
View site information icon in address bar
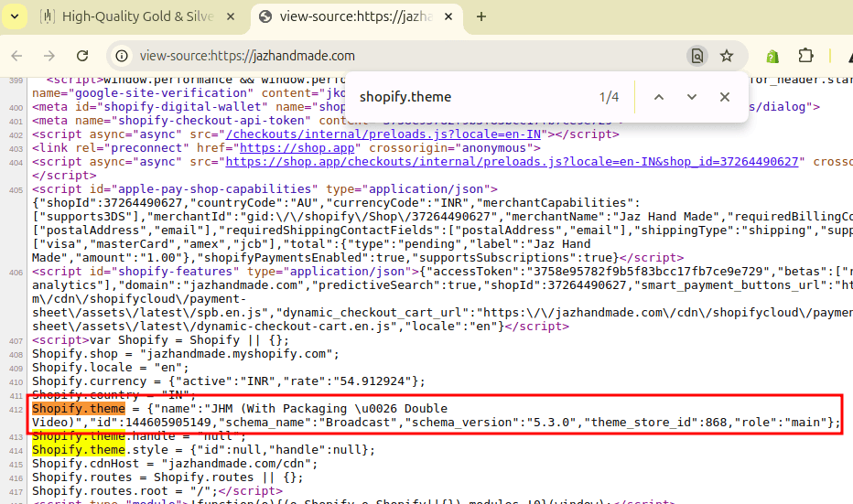pyautogui.click(x=122, y=56)
